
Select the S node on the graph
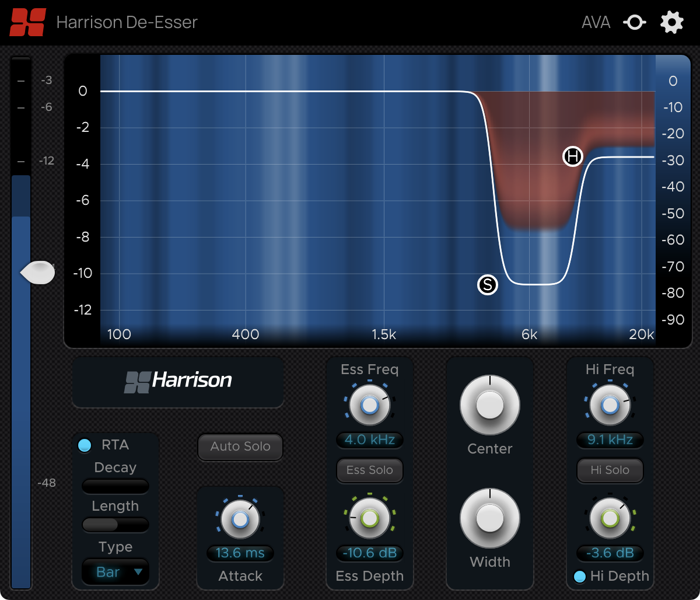(x=487, y=285)
